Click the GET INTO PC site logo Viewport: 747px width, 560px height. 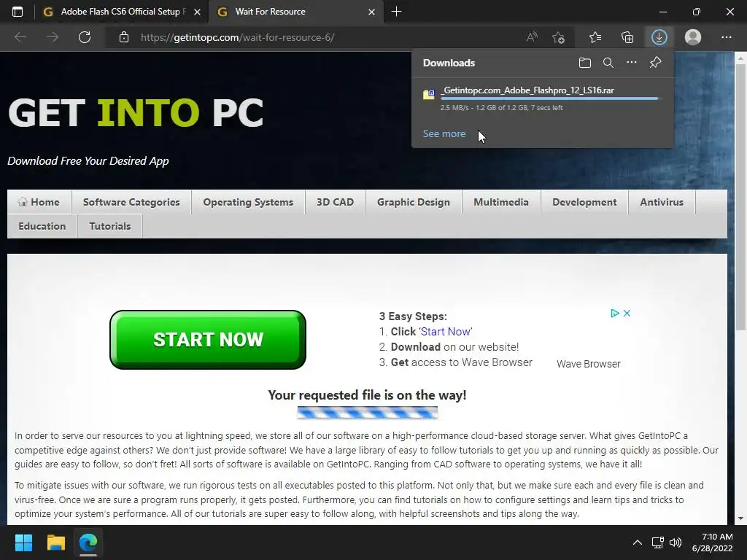135,113
